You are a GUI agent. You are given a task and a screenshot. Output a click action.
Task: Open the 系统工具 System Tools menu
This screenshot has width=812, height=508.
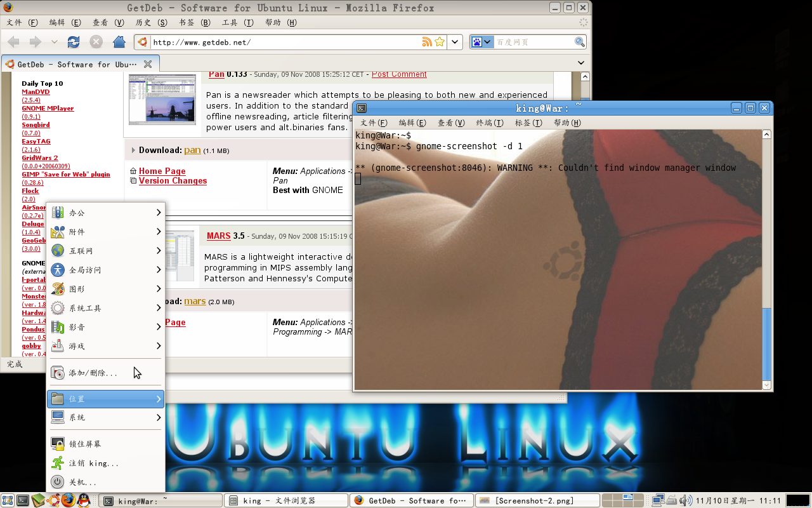107,308
